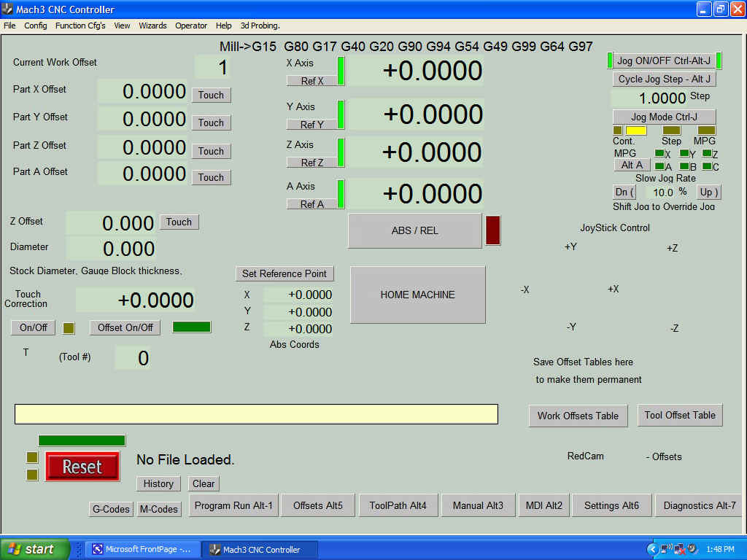
Task: Click the red ABS / REL indicator
Action: [492, 230]
